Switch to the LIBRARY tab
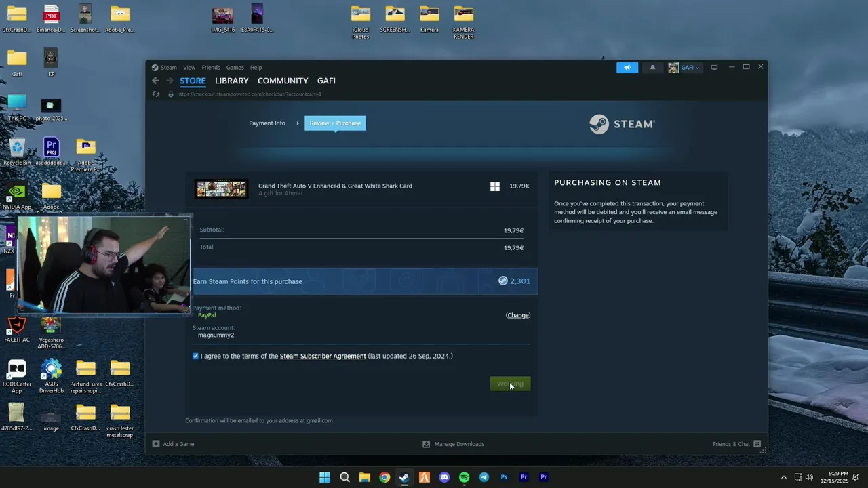 click(x=232, y=81)
